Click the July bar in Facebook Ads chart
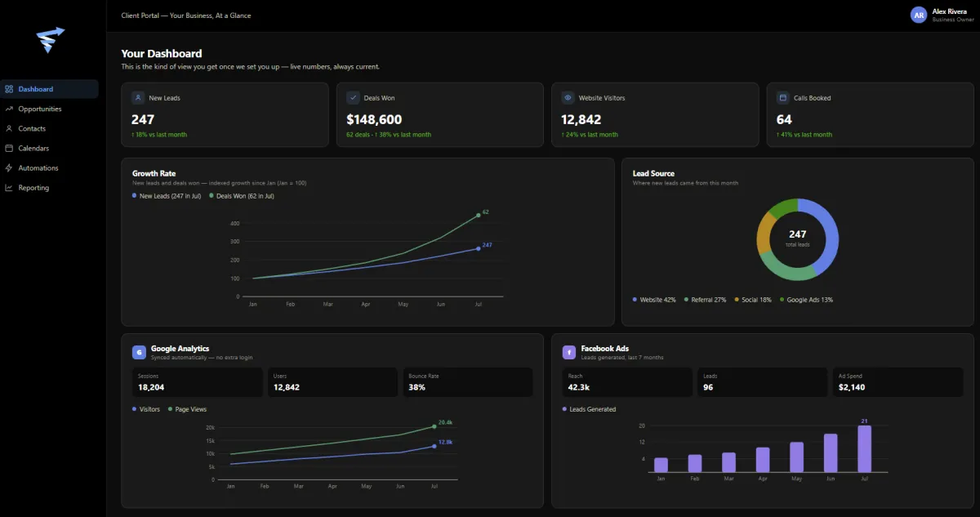This screenshot has height=517, width=980. click(x=864, y=448)
